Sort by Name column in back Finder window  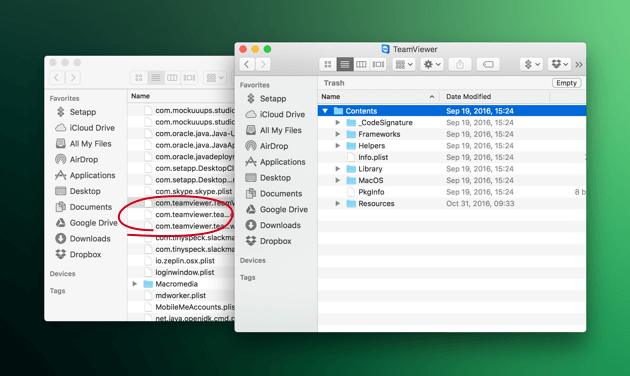(181, 96)
